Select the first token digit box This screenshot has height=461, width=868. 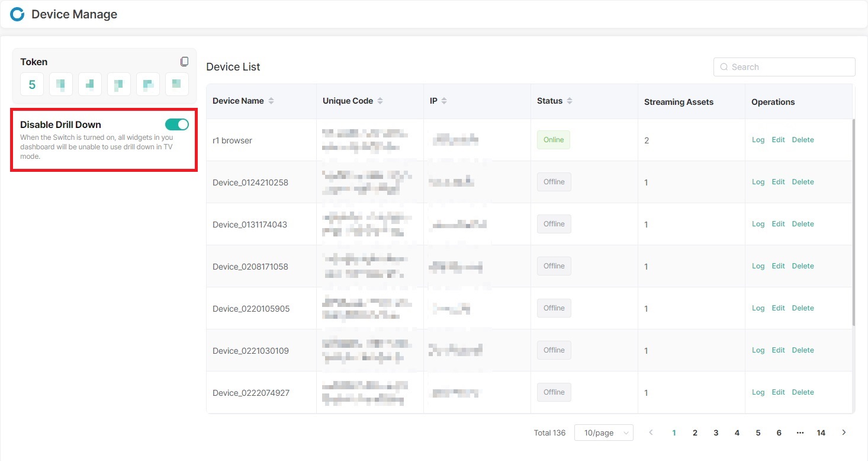pos(32,84)
